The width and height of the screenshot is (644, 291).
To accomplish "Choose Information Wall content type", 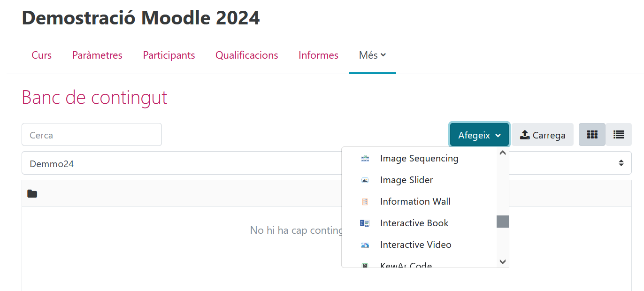I will [x=415, y=202].
